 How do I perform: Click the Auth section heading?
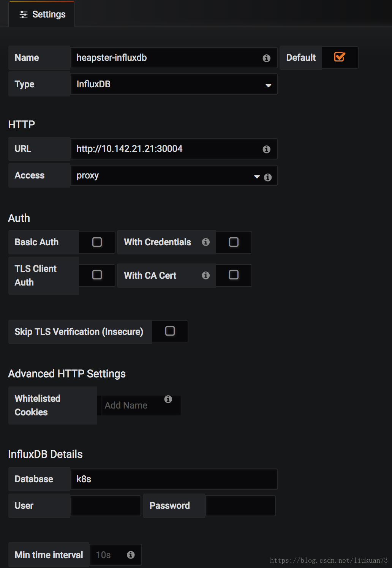point(19,218)
